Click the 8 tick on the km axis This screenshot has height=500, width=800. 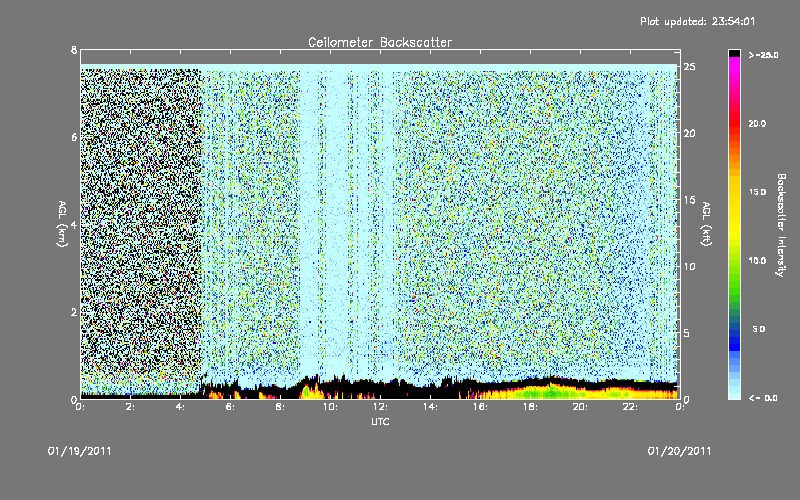tap(74, 50)
